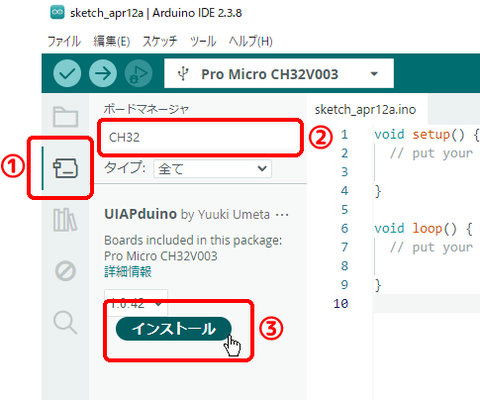Click the board search field containing CH32
The image size is (480, 400).
pos(200,137)
